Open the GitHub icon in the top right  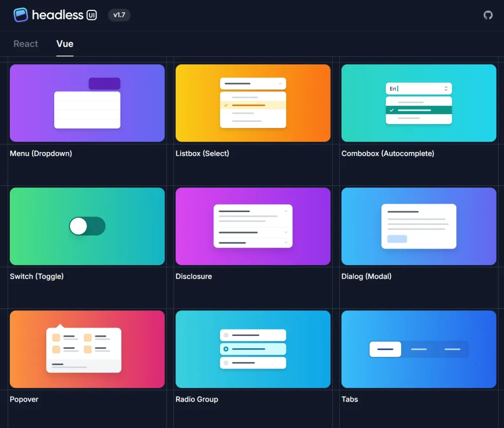coord(488,15)
